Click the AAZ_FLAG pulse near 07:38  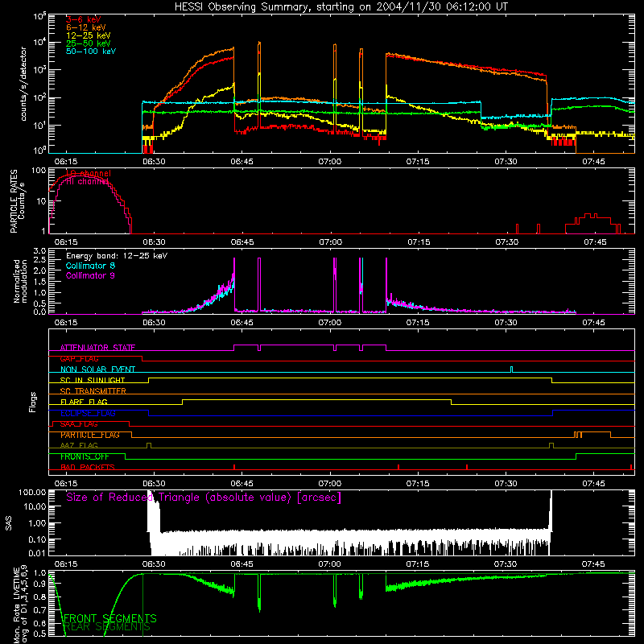pos(551,446)
